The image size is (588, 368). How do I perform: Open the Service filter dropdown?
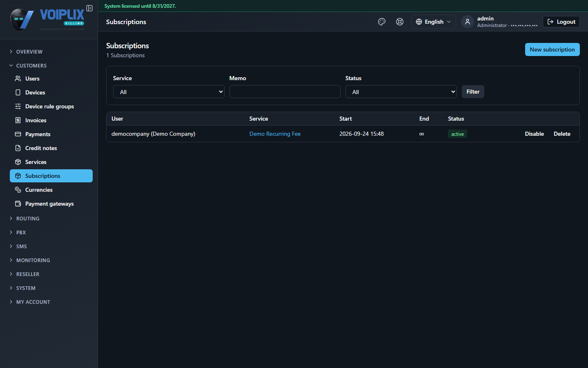169,92
